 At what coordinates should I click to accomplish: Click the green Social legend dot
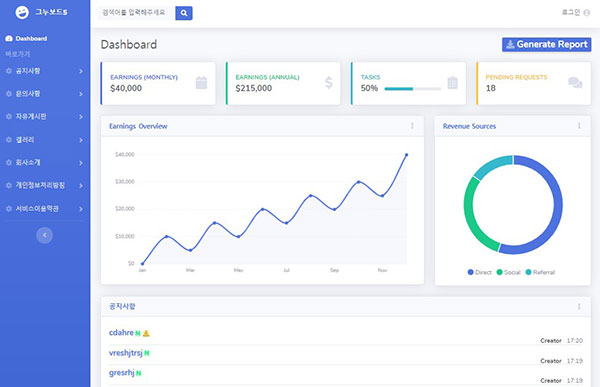(499, 272)
